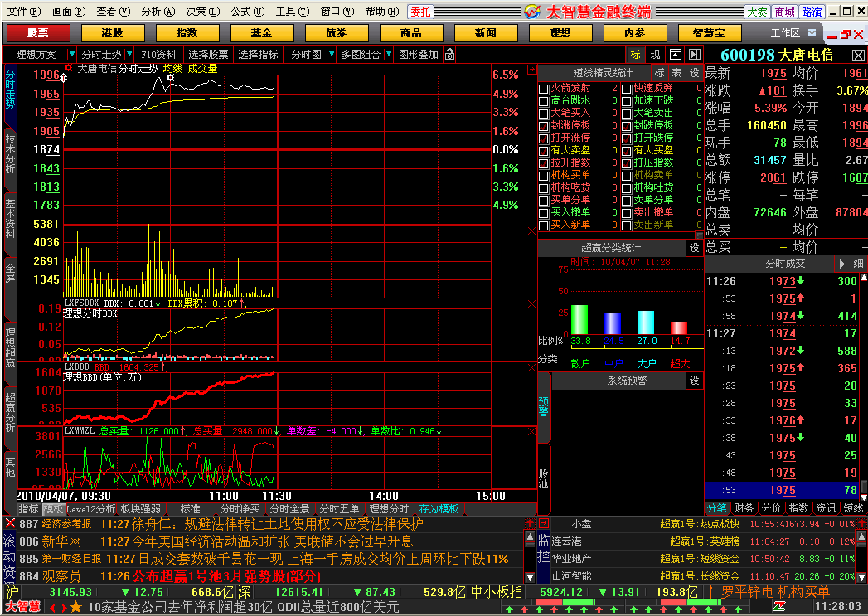Uncheck the 打开跌停 checkbox
Screen dimensions: 868x616
[626, 138]
